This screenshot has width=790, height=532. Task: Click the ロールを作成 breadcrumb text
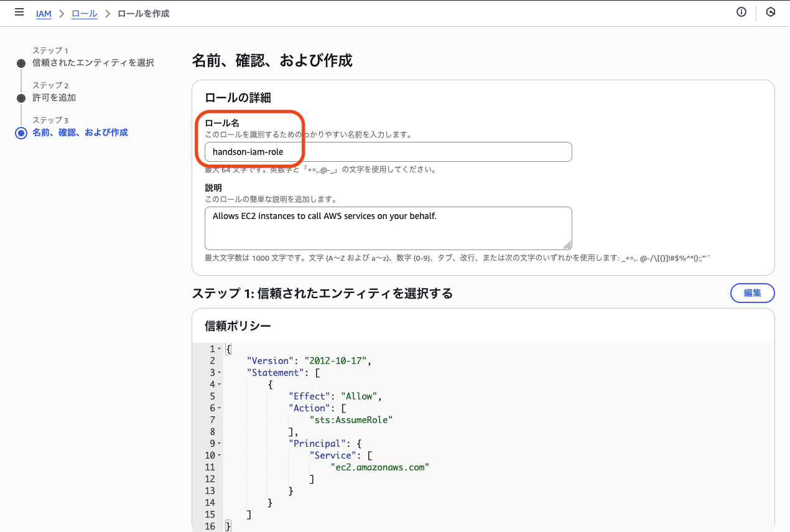(x=143, y=13)
